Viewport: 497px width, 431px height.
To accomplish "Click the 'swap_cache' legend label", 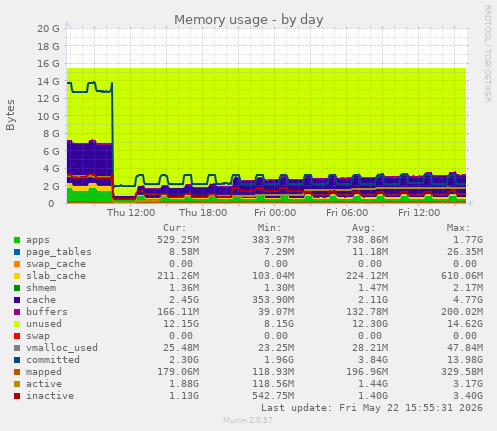I will pyautogui.click(x=56, y=264).
